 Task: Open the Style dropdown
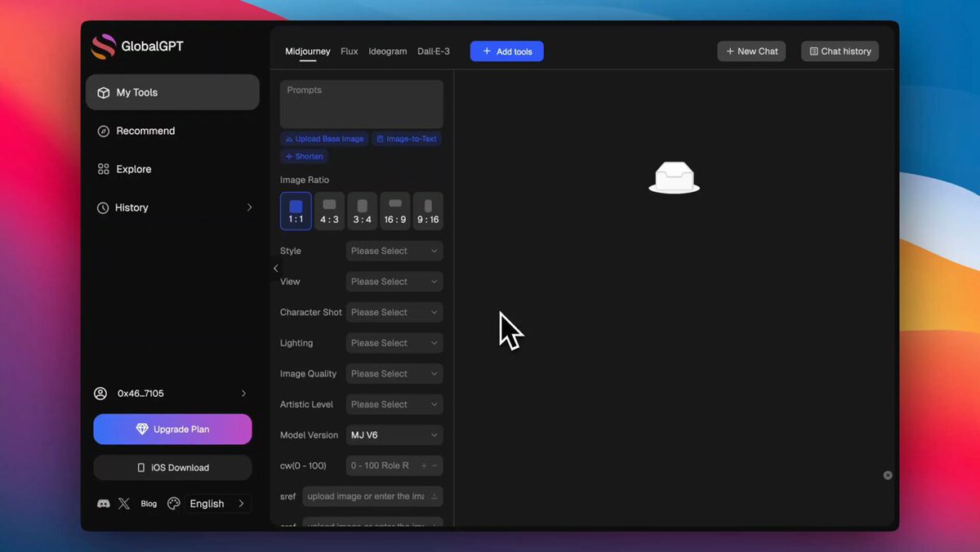pos(394,251)
